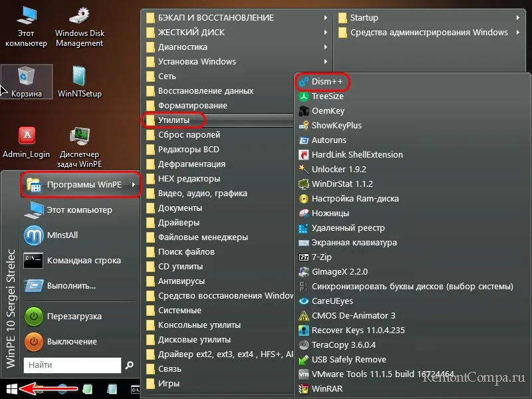Open Этот компьютер from Start menu
Screen dimensions: 532x399
(x=80, y=210)
